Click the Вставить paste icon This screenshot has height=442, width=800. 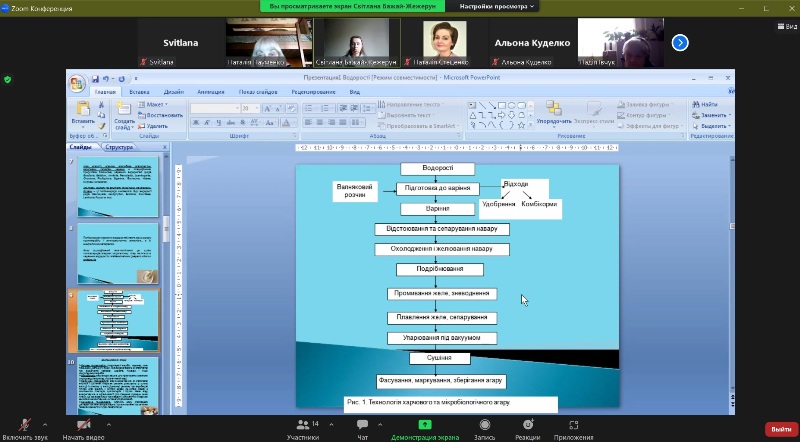(83, 109)
